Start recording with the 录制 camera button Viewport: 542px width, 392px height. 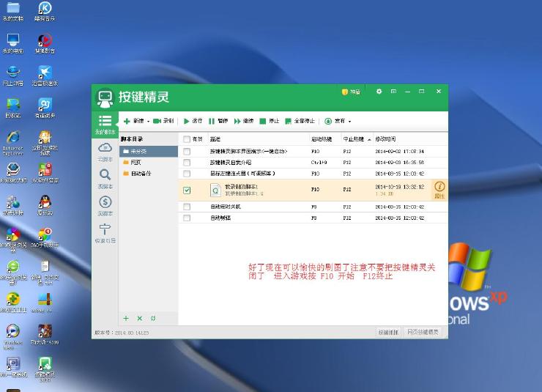pyautogui.click(x=163, y=121)
